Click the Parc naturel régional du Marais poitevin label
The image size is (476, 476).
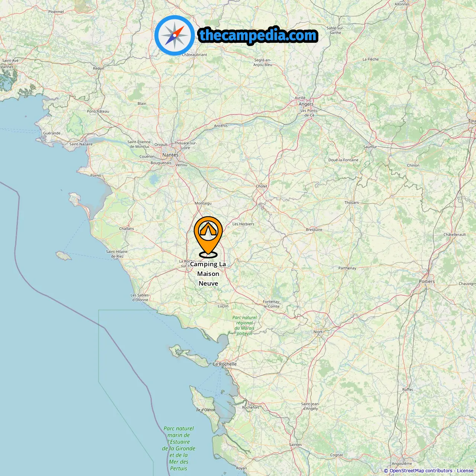click(244, 325)
